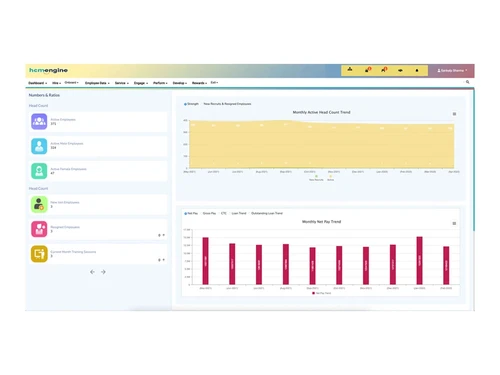Click the tallest pay bar near right

coord(419,261)
